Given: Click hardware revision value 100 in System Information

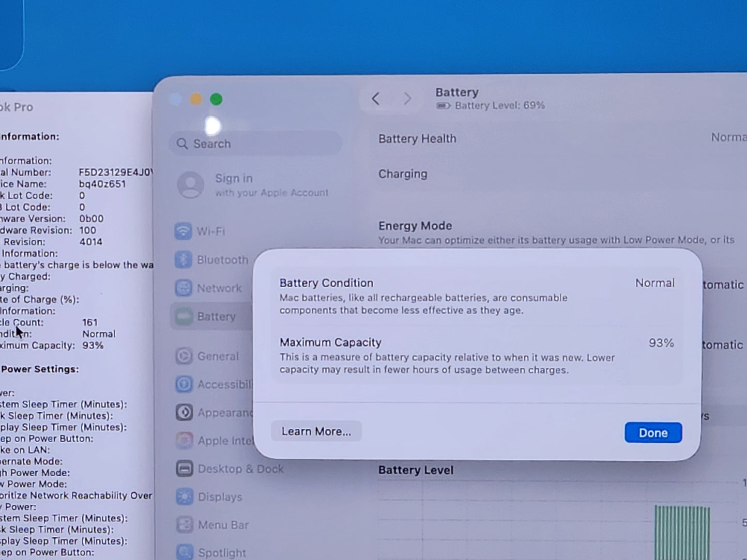Looking at the screenshot, I should tap(87, 230).
